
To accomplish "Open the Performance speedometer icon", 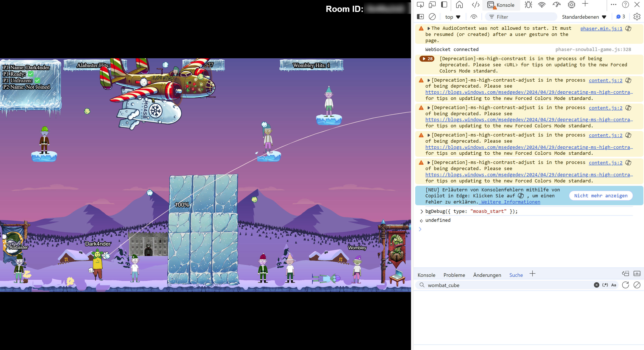I will [556, 4].
